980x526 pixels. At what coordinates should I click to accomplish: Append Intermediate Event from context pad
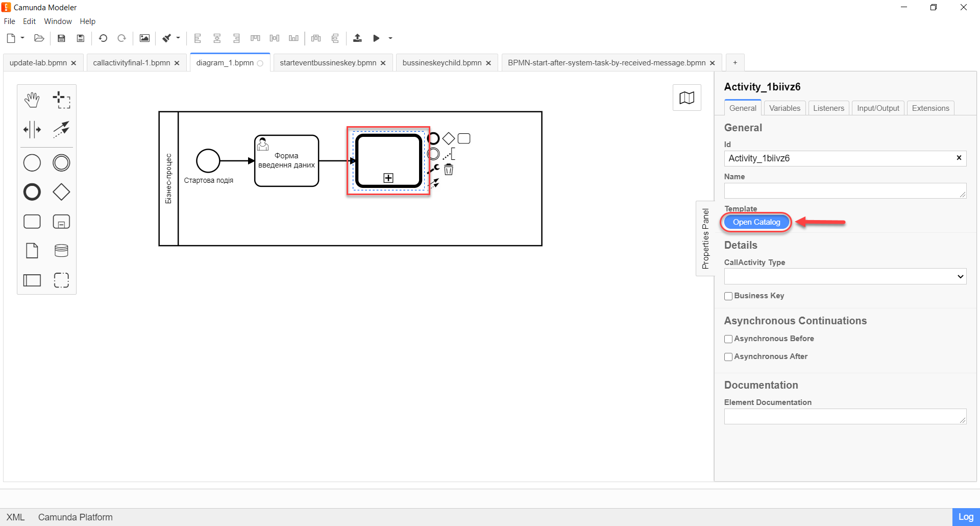pos(433,154)
